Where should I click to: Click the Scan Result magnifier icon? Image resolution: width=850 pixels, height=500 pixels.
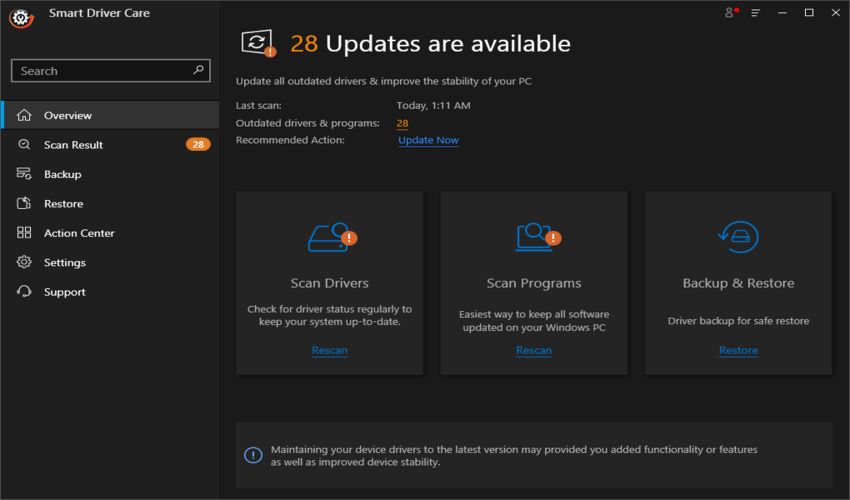click(24, 144)
